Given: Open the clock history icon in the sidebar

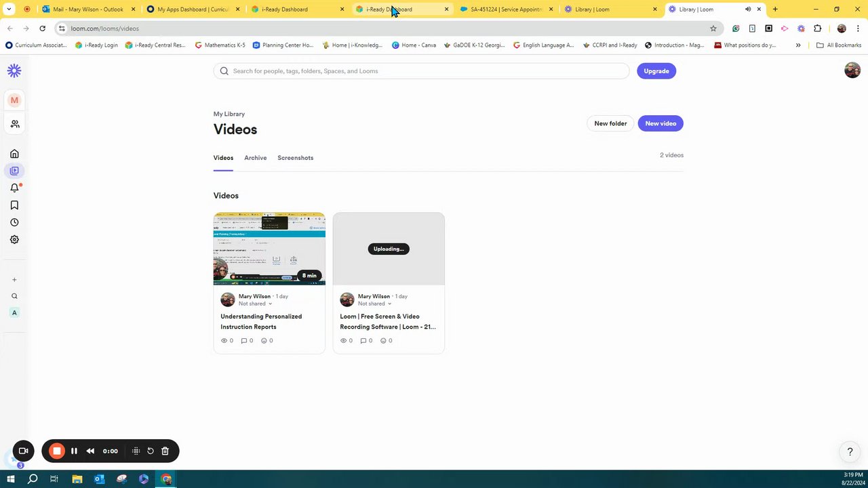Looking at the screenshot, I should (x=14, y=222).
